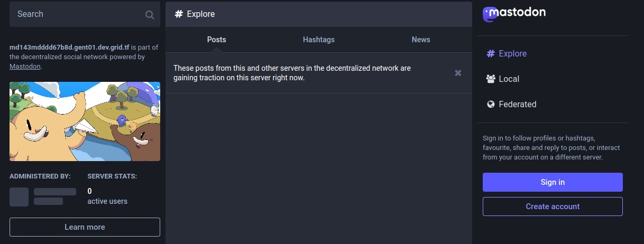
Task: Switch to the Posts tab
Action: [x=216, y=40]
